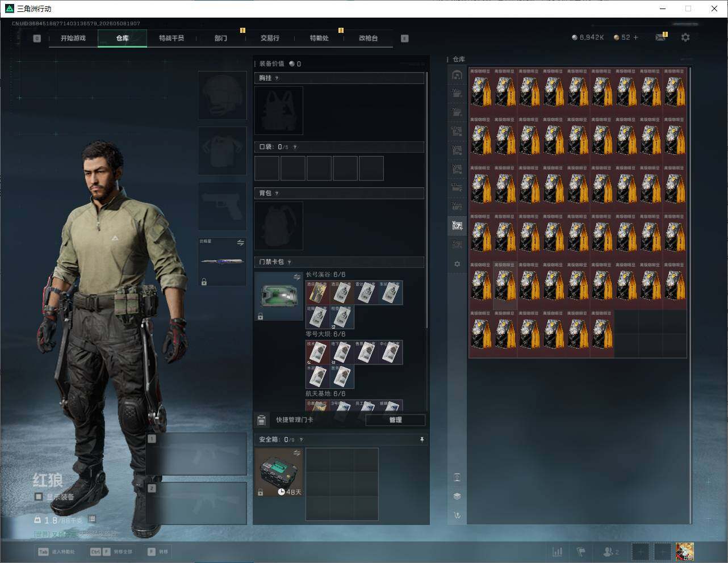Screen dimensions: 728x563
Task: Click the 装备价值 label
Action: (x=271, y=64)
